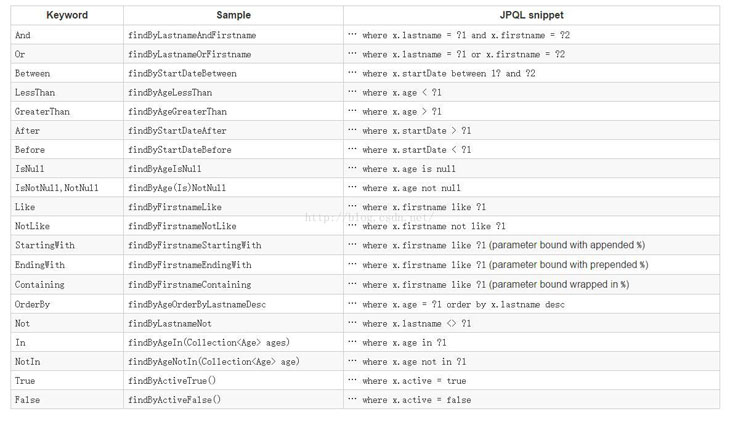The width and height of the screenshot is (729, 422).
Task: Click the JPQL snippet column header
Action: (x=531, y=16)
